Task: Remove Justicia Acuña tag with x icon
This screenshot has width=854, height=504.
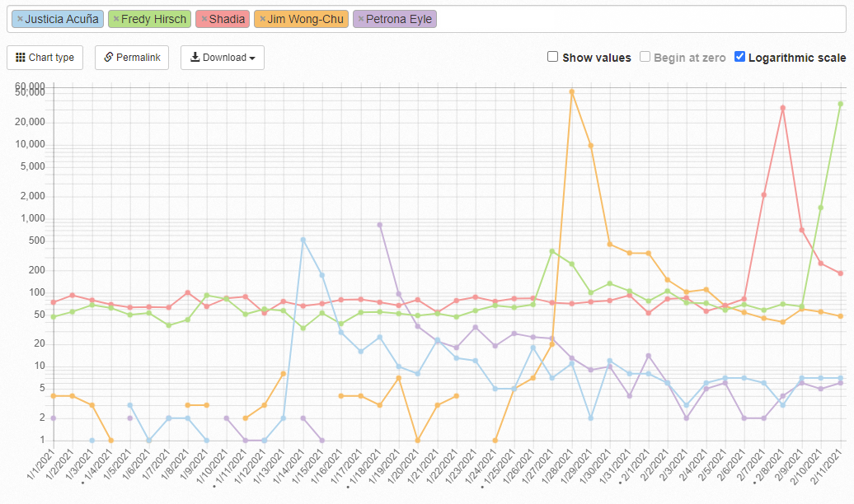Action: pos(20,19)
